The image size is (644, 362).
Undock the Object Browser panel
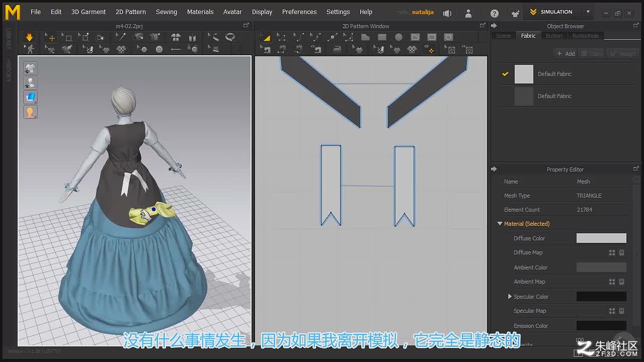tap(636, 25)
